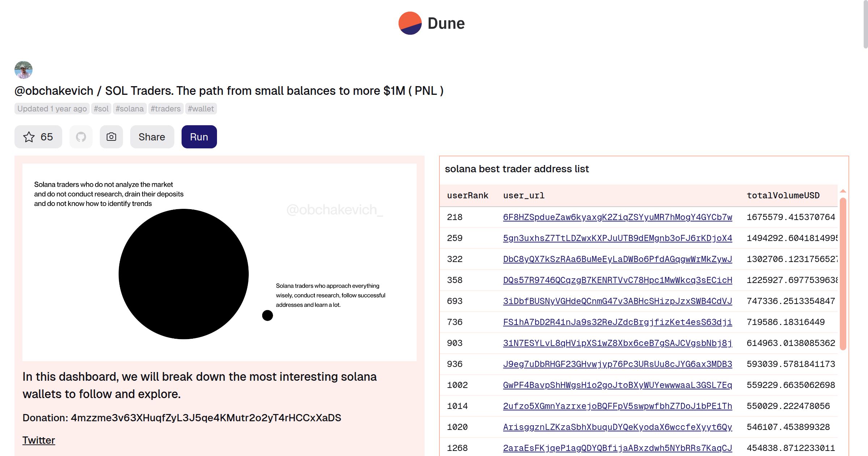Filter by the #traders tag

166,109
